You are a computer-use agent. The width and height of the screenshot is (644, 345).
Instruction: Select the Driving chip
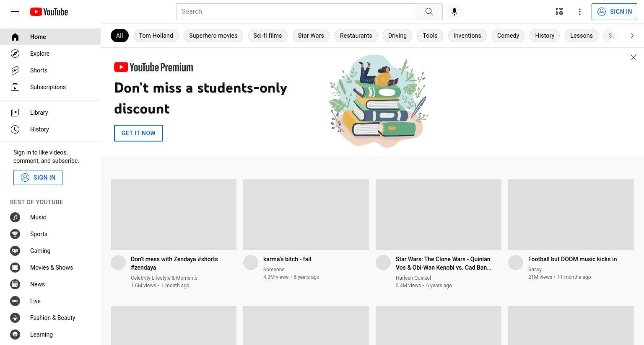click(x=397, y=36)
